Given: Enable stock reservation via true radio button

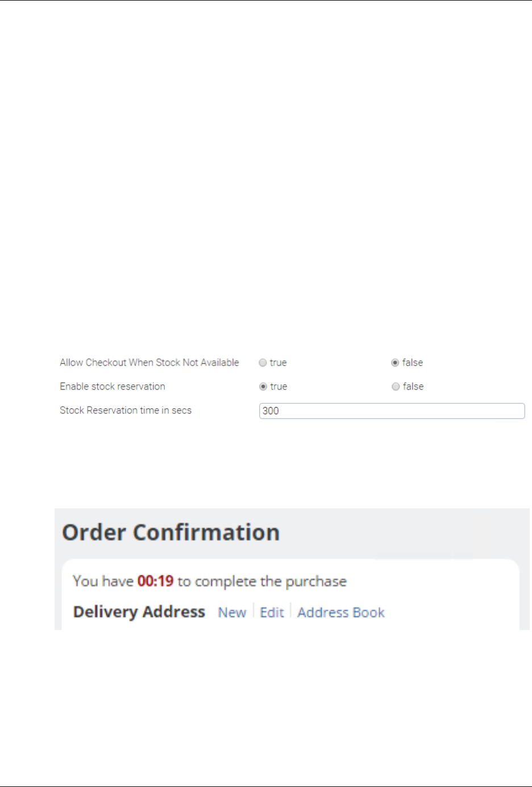Looking at the screenshot, I should tap(263, 387).
